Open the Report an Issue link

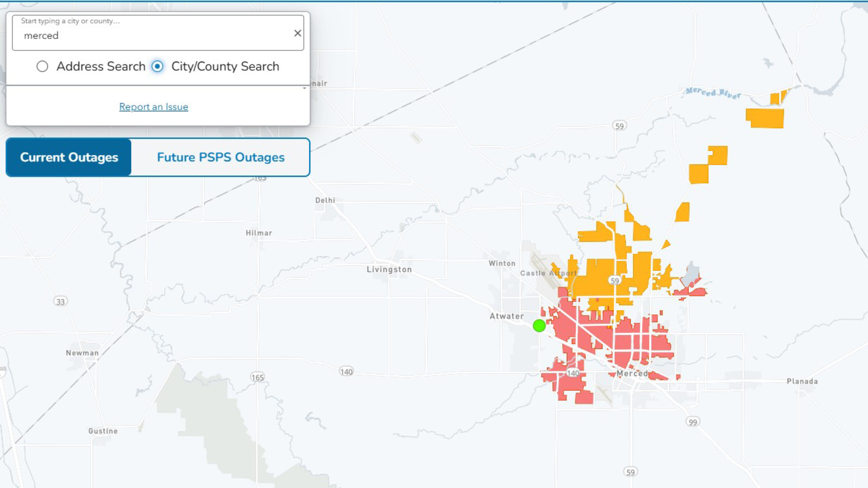click(154, 107)
